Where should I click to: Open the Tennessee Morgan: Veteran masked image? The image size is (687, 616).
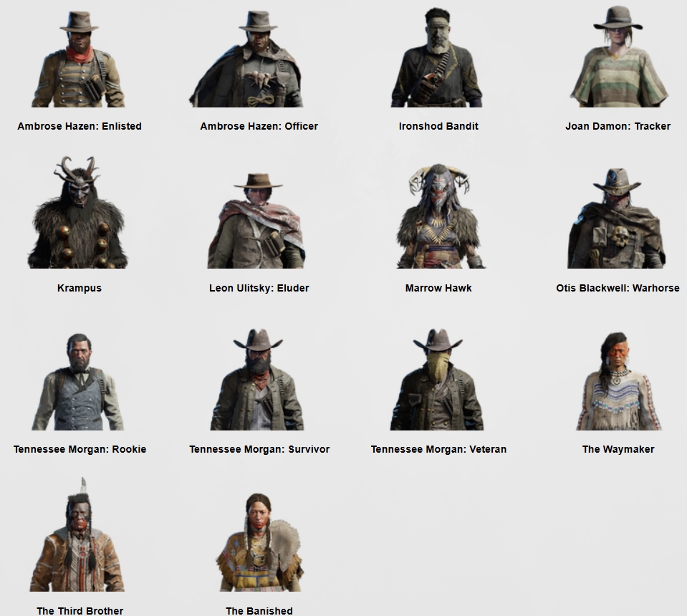pyautogui.click(x=438, y=380)
